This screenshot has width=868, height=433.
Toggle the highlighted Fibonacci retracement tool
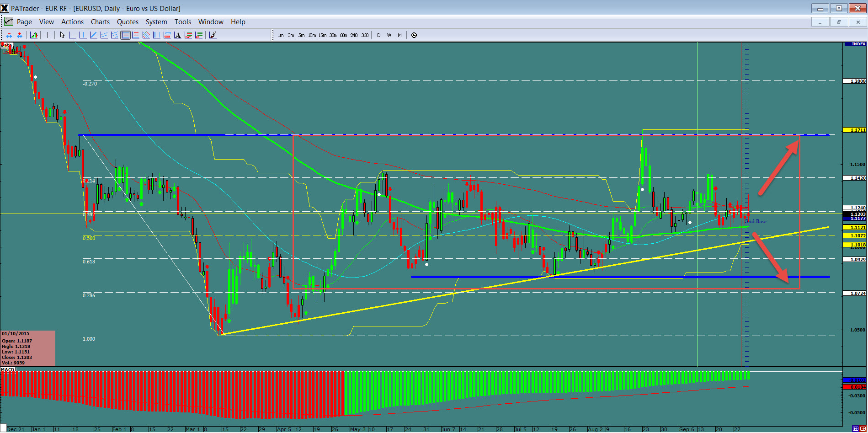tap(125, 35)
